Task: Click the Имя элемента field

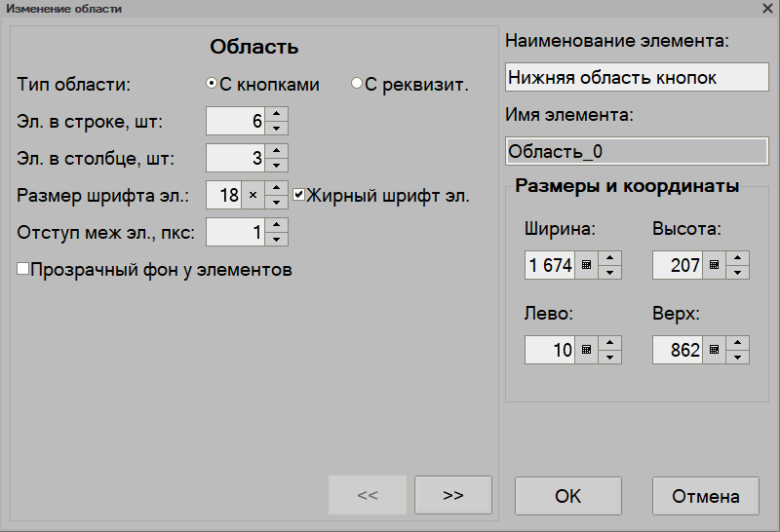Action: 636,152
